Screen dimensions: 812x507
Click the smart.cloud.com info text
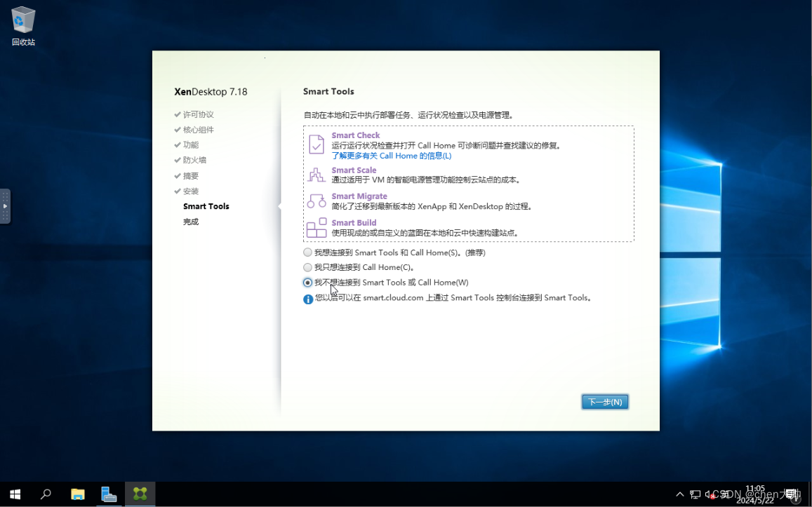[453, 298]
